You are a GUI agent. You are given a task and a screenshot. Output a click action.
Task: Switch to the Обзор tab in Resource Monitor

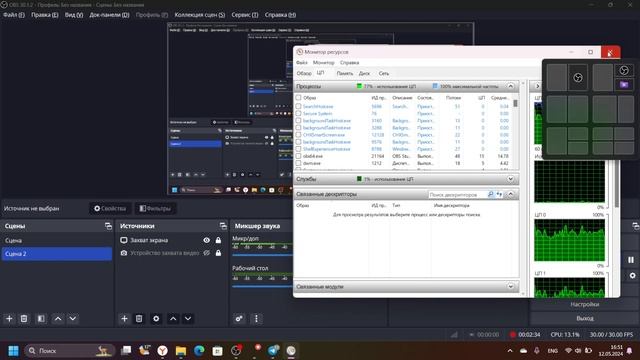tap(304, 73)
